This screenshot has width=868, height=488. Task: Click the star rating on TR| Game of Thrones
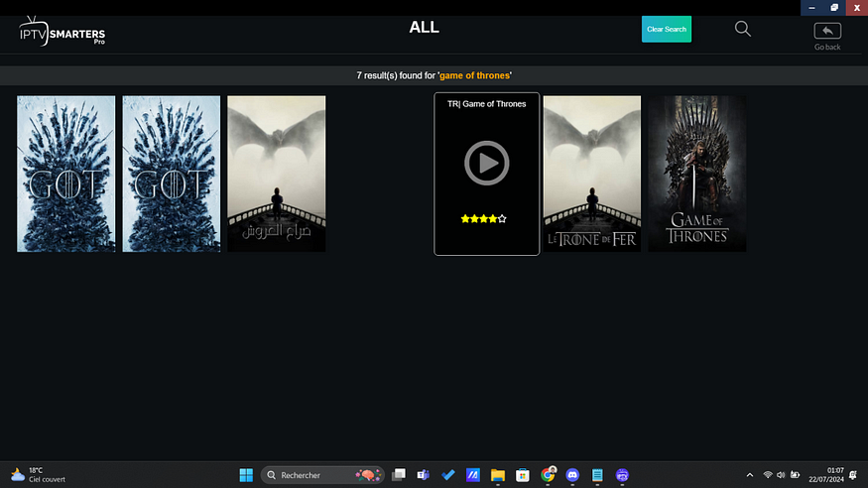coord(483,218)
